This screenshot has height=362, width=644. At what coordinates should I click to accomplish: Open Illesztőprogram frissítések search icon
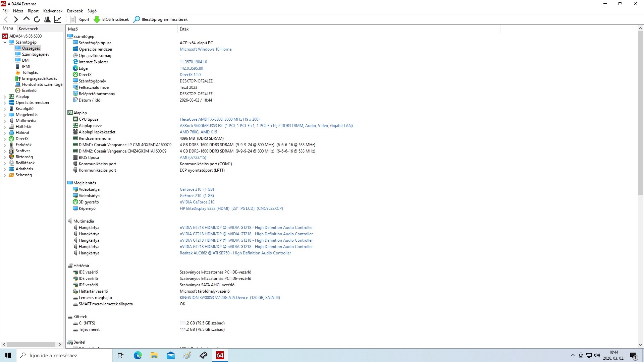coord(137,19)
